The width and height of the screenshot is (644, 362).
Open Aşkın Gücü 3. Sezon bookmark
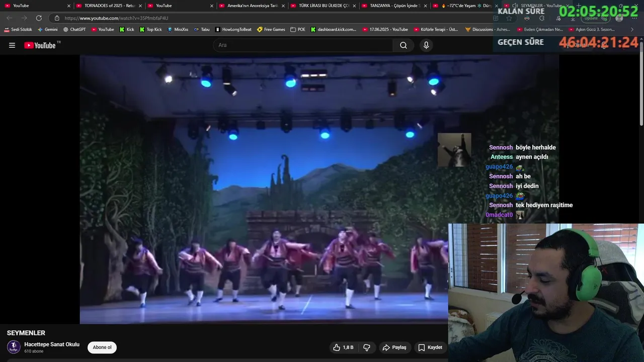pos(592,30)
